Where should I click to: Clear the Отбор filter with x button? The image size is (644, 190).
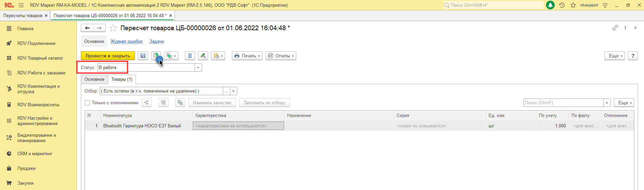point(234,91)
